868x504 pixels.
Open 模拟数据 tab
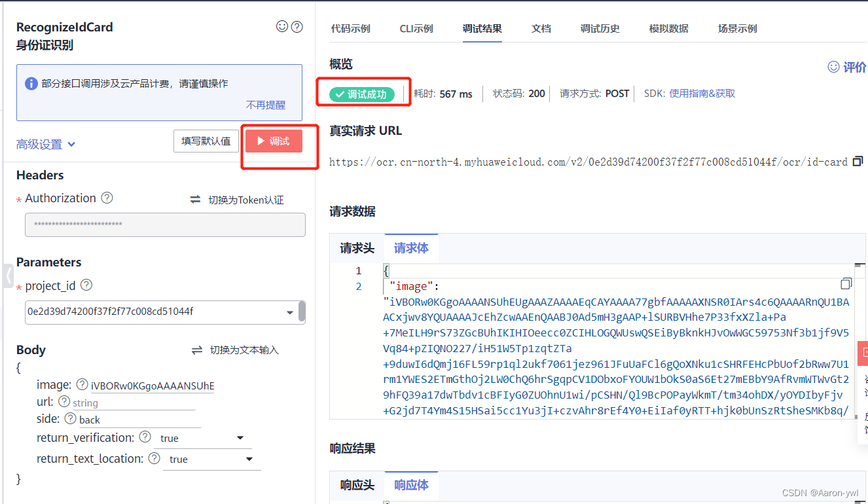pyautogui.click(x=669, y=28)
